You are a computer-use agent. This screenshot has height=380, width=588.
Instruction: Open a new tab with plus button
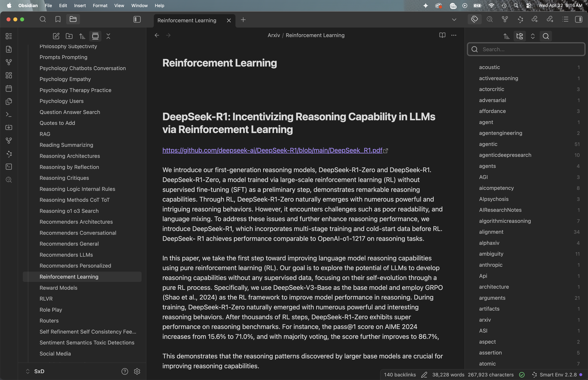click(243, 20)
